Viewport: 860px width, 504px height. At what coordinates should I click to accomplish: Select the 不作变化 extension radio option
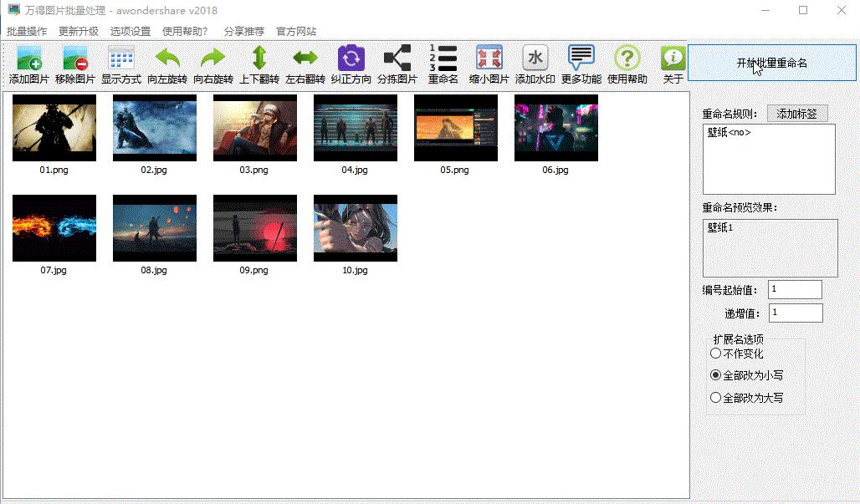coord(715,354)
